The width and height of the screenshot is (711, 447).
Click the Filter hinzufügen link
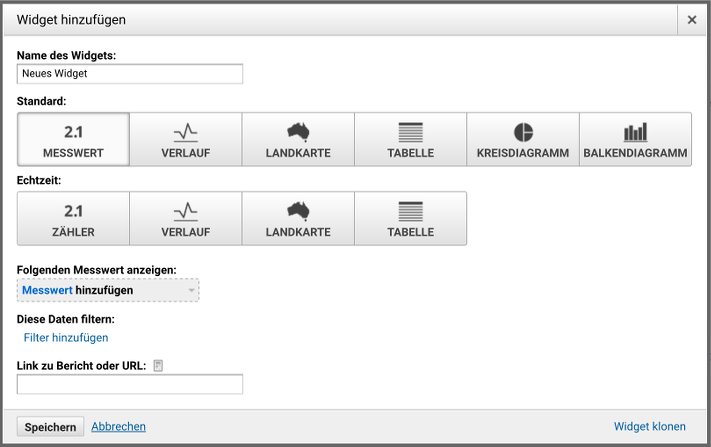point(66,338)
